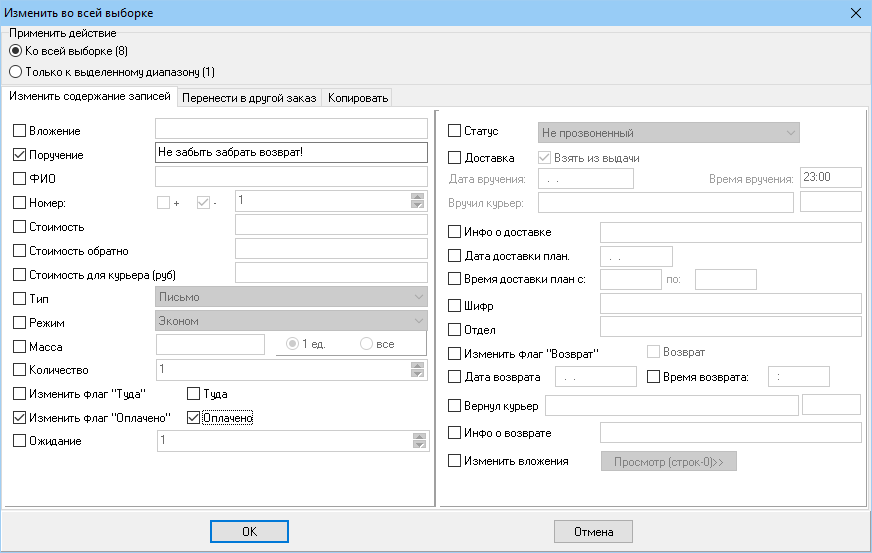
Task: Click the 'Инфо о возврате' text field
Action: [x=731, y=432]
